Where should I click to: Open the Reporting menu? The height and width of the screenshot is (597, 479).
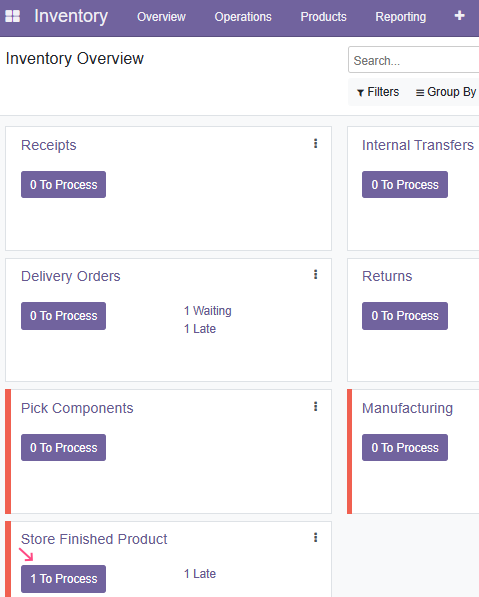(x=401, y=17)
